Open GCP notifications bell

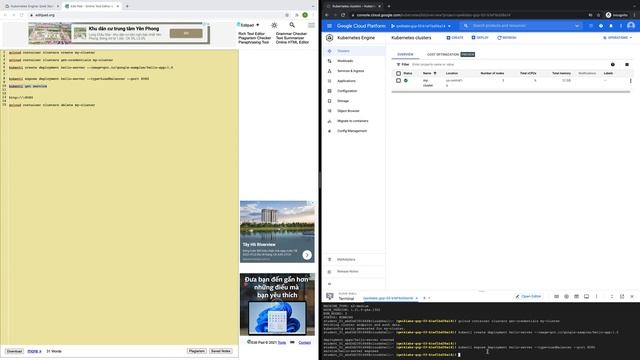[611, 26]
